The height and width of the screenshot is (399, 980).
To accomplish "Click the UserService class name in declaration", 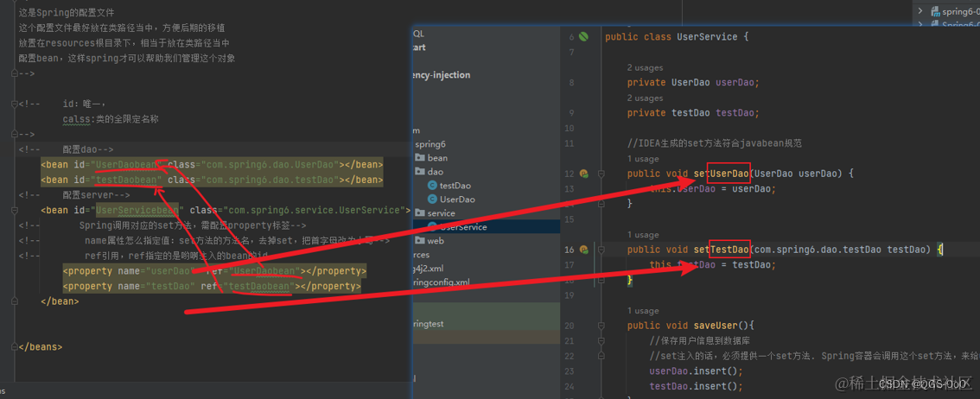I will pos(707,37).
